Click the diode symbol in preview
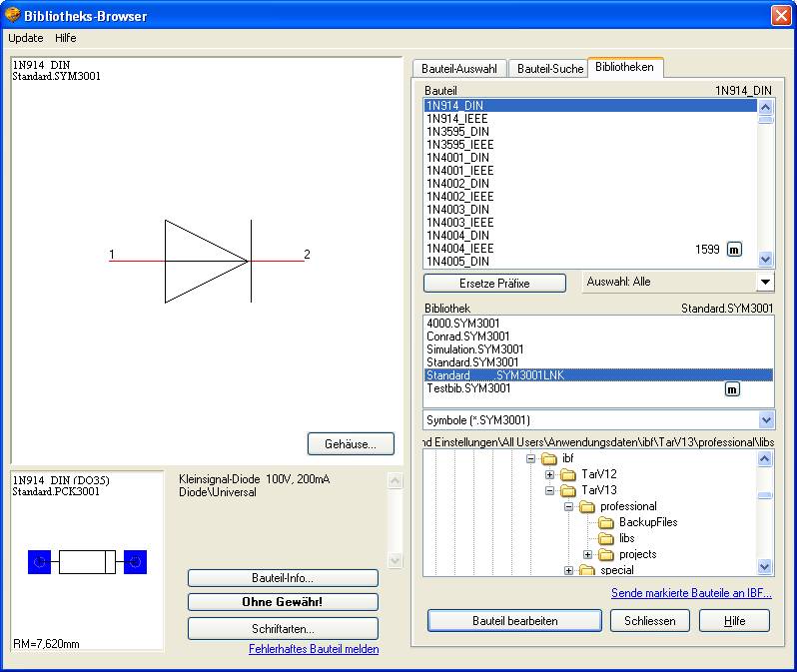The image size is (797, 672). coord(207,262)
